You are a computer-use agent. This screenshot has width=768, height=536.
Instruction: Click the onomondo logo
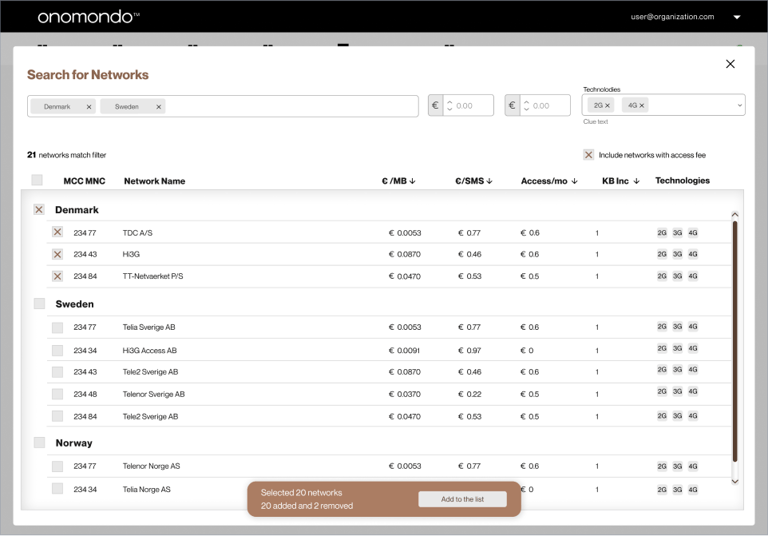(x=88, y=17)
